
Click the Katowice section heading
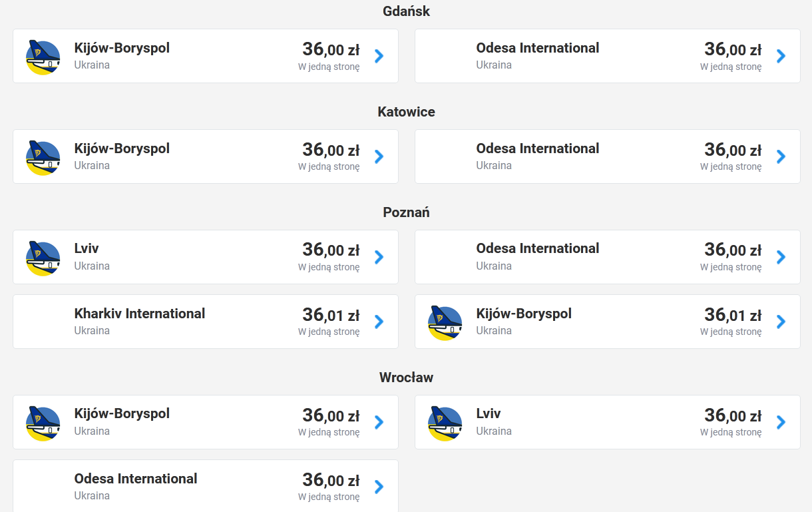(406, 112)
